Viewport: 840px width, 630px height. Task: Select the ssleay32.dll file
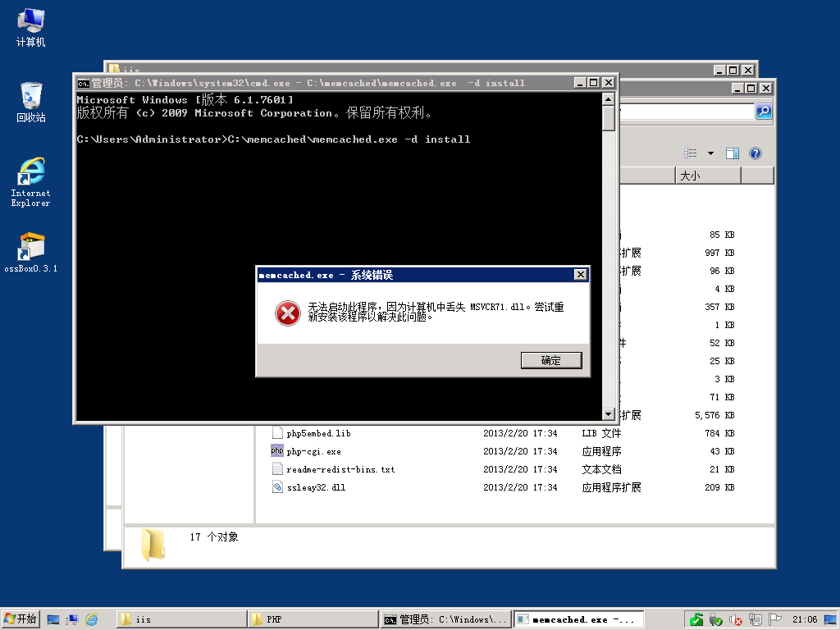pos(316,487)
